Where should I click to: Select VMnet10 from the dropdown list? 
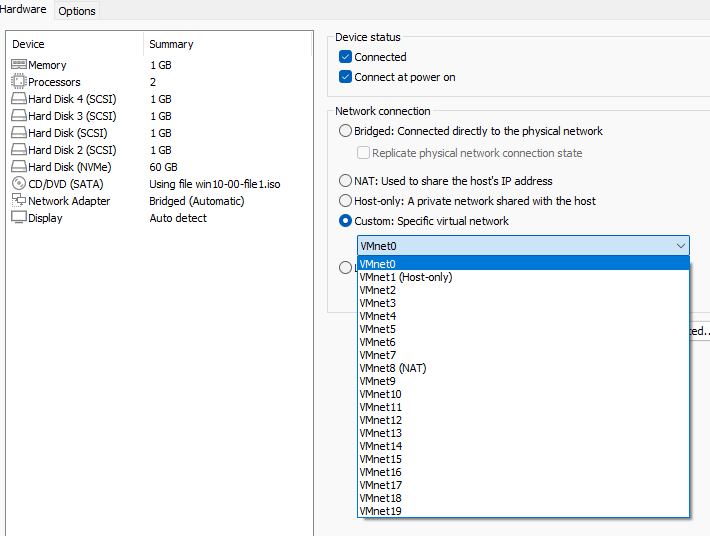pyautogui.click(x=523, y=394)
